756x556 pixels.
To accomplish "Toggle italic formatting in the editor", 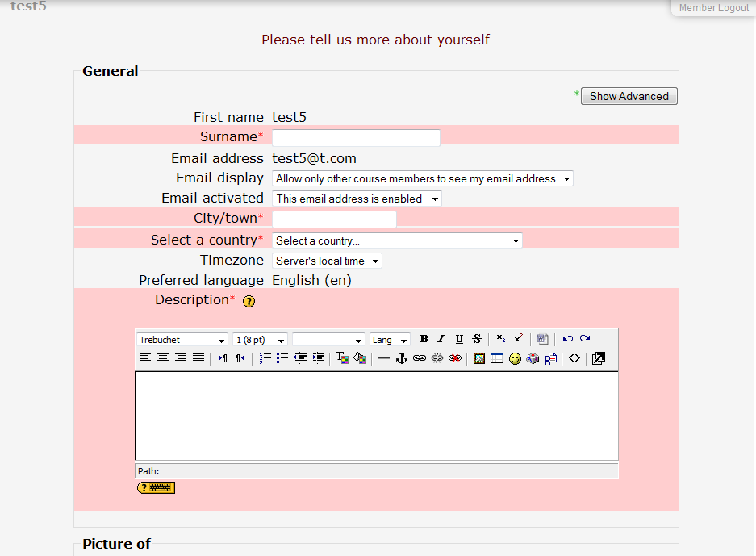I will tap(441, 339).
